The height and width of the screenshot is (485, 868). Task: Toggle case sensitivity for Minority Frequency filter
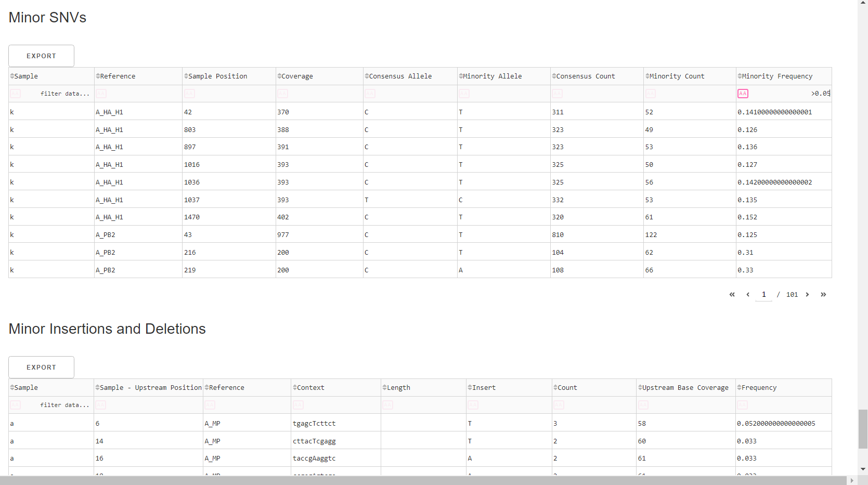[743, 94]
